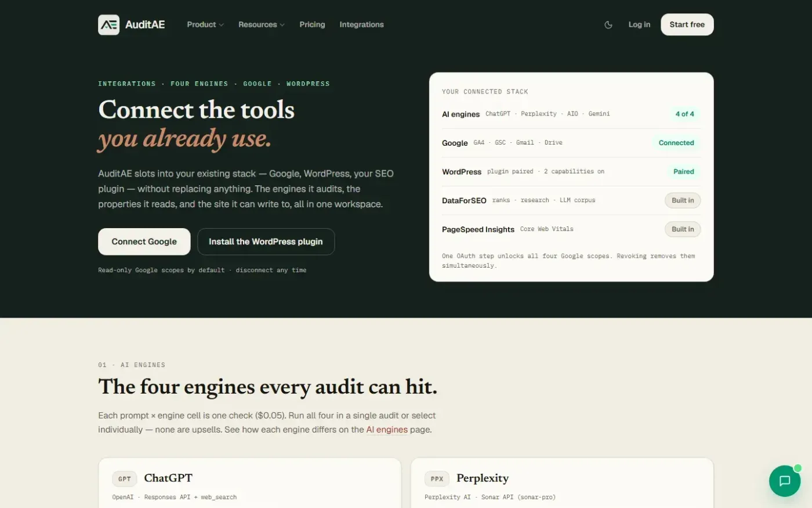
Task: Click 'ChatGPT · Perplexity · AIO · Gemini' text
Action: click(x=548, y=114)
